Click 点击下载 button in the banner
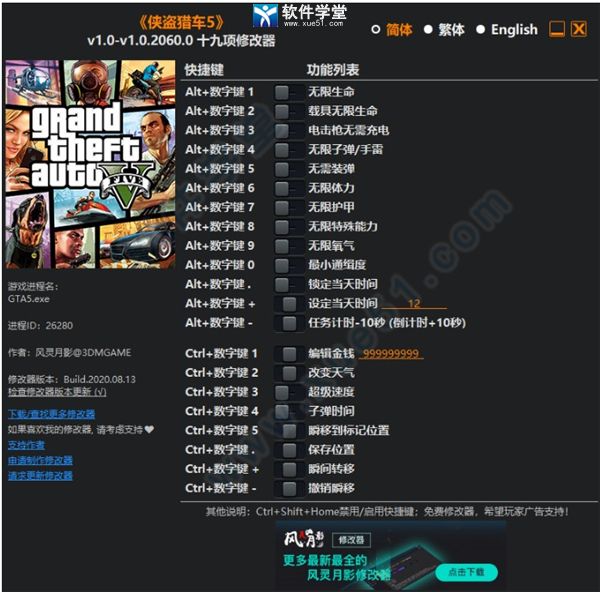Image resolution: width=600 pixels, height=592 pixels. [x=465, y=572]
